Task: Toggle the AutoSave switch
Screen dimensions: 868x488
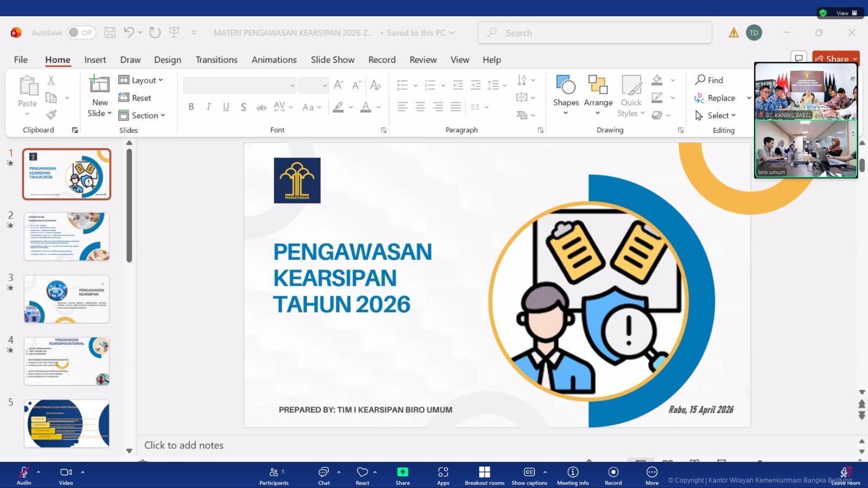Action: coord(81,33)
